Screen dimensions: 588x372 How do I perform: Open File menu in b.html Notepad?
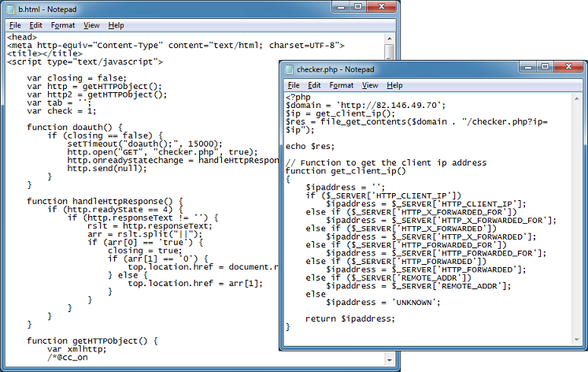tap(14, 25)
